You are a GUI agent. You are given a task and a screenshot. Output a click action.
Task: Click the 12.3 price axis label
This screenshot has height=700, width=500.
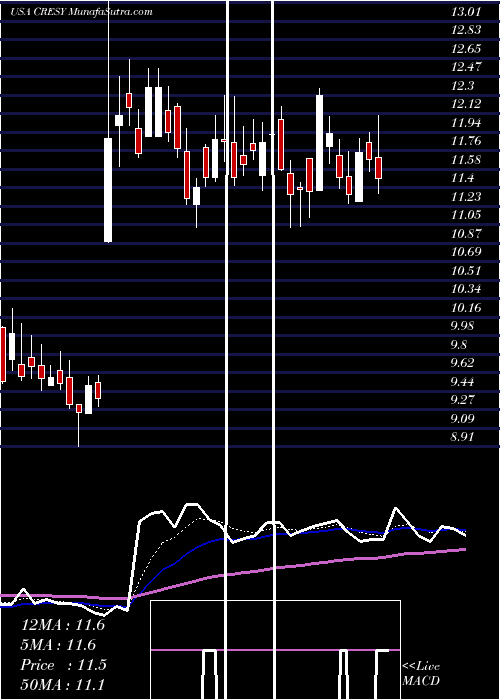tap(463, 86)
